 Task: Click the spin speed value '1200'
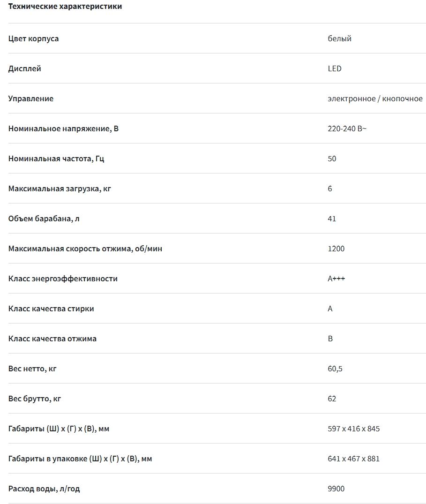coord(336,248)
